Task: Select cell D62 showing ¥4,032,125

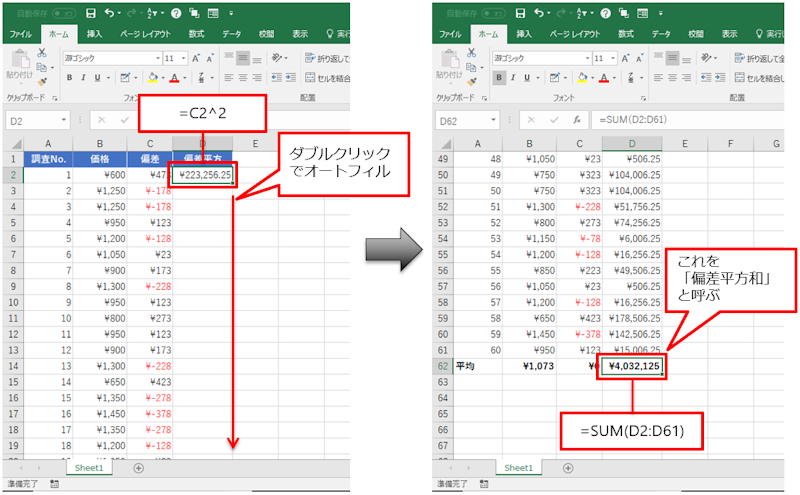Action: click(x=632, y=366)
